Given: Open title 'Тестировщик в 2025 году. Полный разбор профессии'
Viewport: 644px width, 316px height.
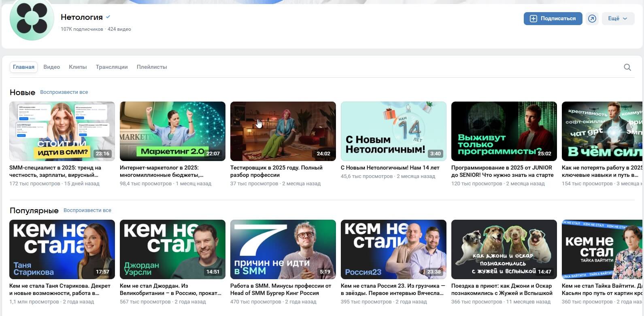Looking at the screenshot, I should (x=276, y=172).
